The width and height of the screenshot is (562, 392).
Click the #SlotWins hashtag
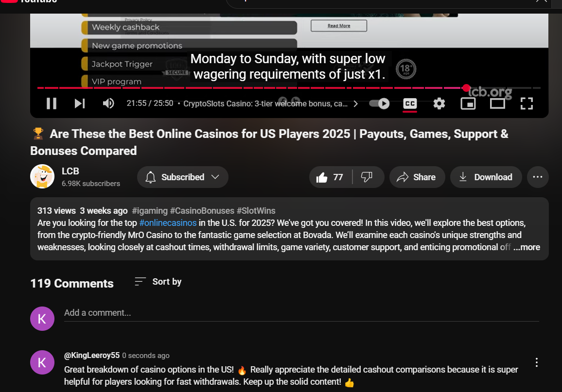point(256,211)
